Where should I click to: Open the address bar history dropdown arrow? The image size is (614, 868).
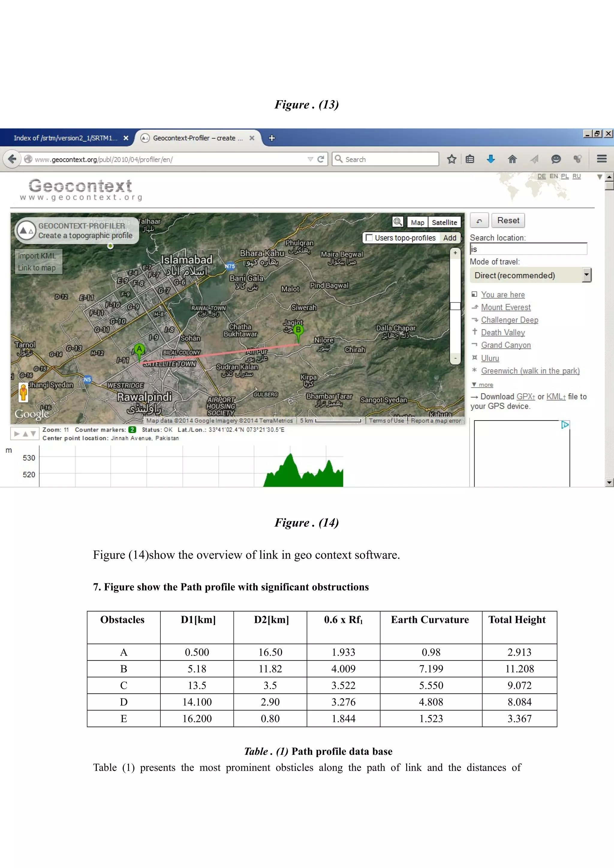310,159
